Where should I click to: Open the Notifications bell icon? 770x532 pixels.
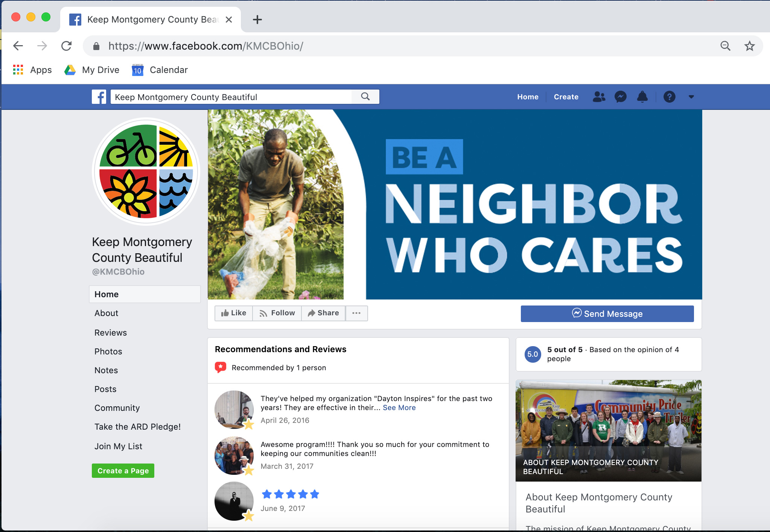(642, 97)
